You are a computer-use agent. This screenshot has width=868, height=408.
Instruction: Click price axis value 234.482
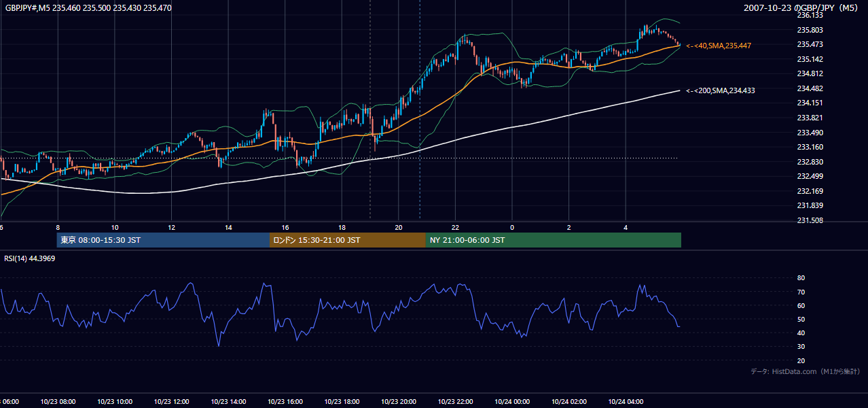(x=810, y=88)
